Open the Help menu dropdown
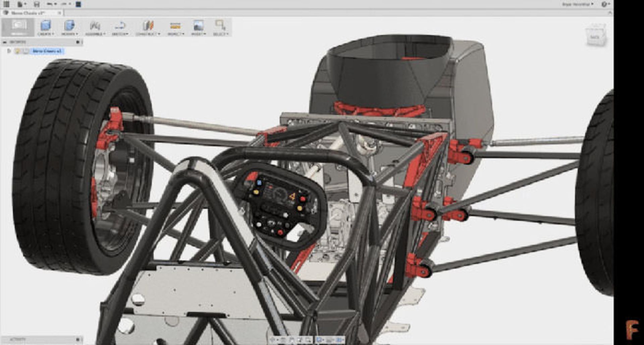Screen dimensions: 644x345 point(605,4)
